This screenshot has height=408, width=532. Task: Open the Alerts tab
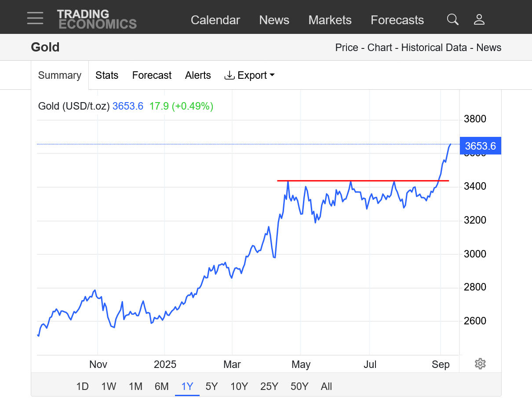[198, 75]
